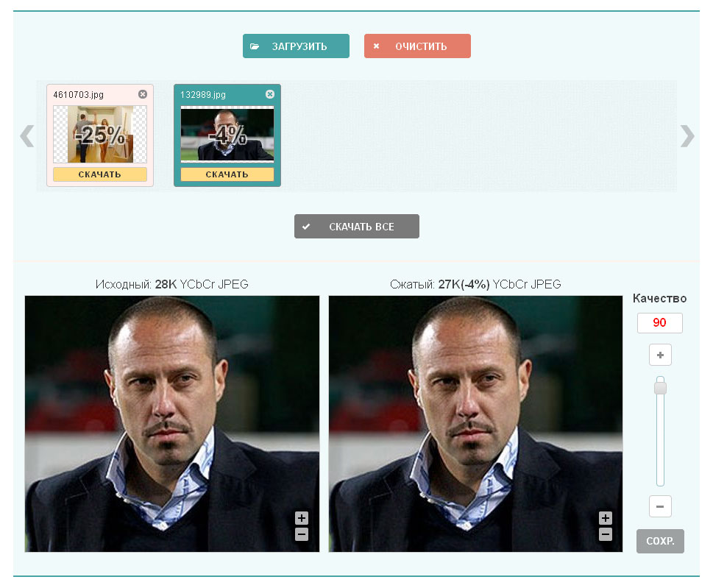
Task: Zoom in on the original image preview
Action: (x=302, y=518)
